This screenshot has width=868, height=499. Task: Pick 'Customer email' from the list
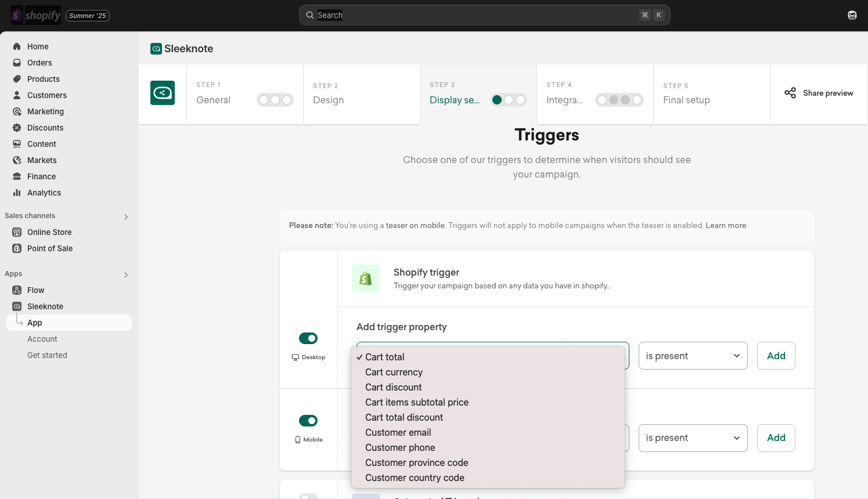(488, 432)
